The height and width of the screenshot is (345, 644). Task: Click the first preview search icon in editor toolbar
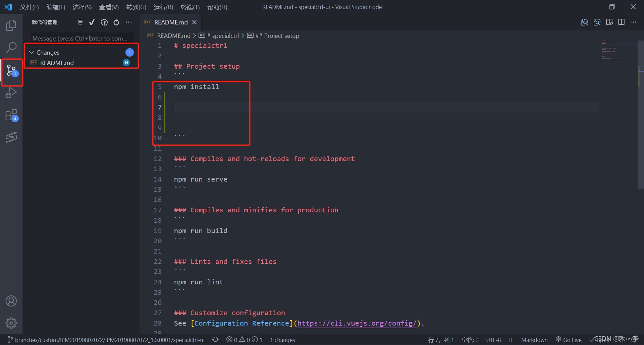pos(585,22)
